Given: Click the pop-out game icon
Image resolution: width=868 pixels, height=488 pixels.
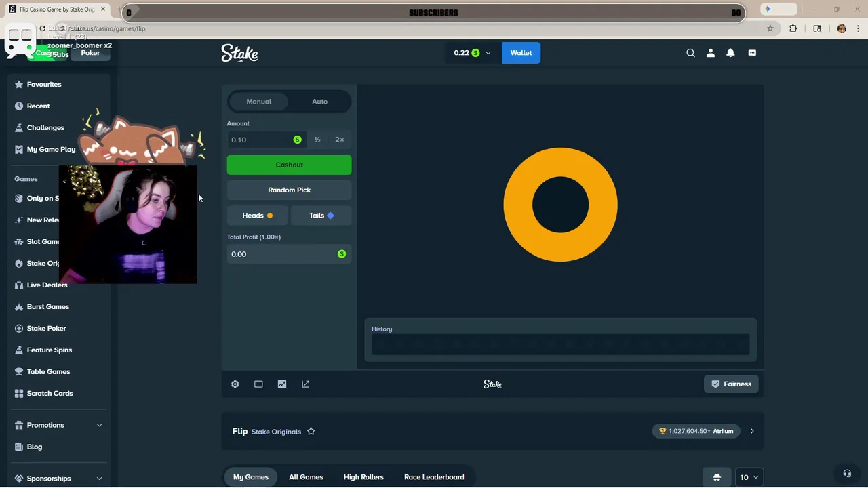Looking at the screenshot, I should click(305, 384).
